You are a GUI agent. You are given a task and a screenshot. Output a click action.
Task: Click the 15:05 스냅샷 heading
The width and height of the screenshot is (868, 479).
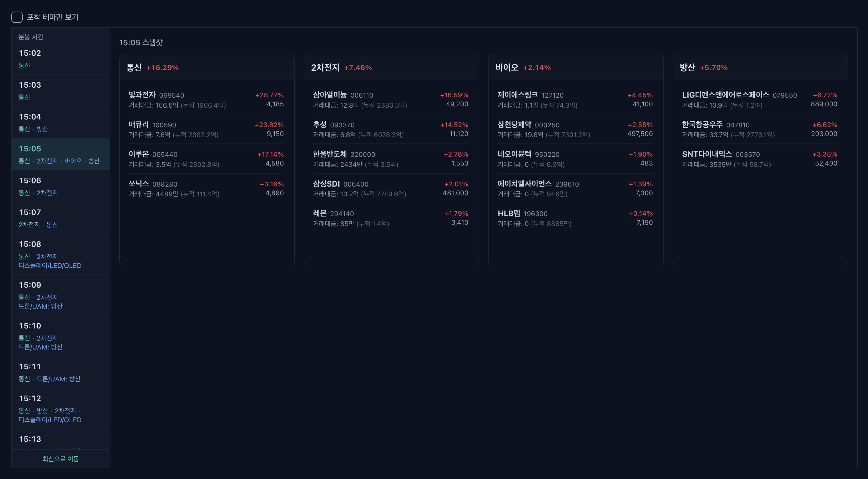point(141,42)
